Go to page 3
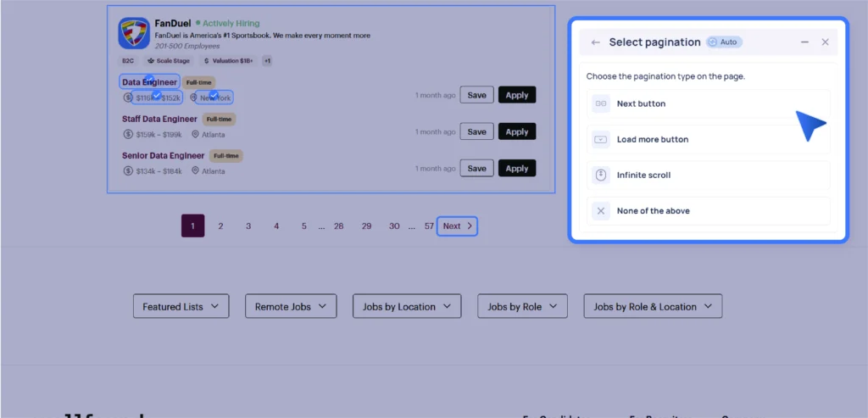Viewport: 868px width, 418px height. coord(248,226)
